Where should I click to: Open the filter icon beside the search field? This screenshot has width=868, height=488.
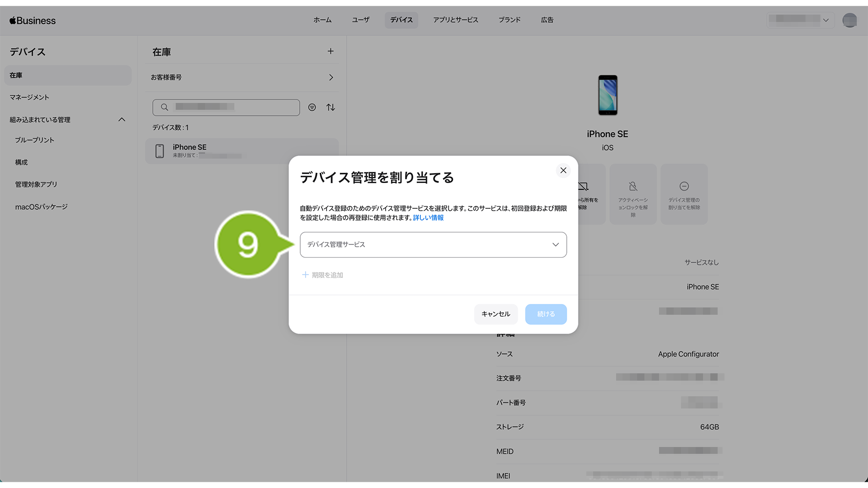click(x=312, y=107)
